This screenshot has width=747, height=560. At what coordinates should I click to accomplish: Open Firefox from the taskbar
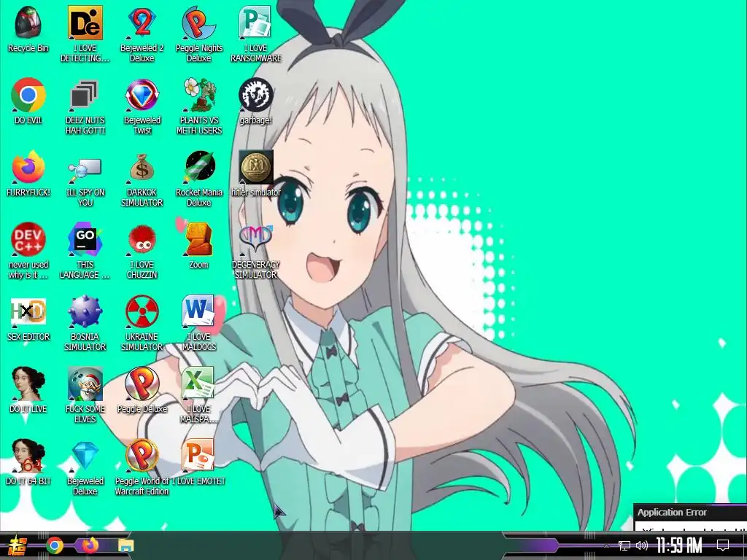90,544
